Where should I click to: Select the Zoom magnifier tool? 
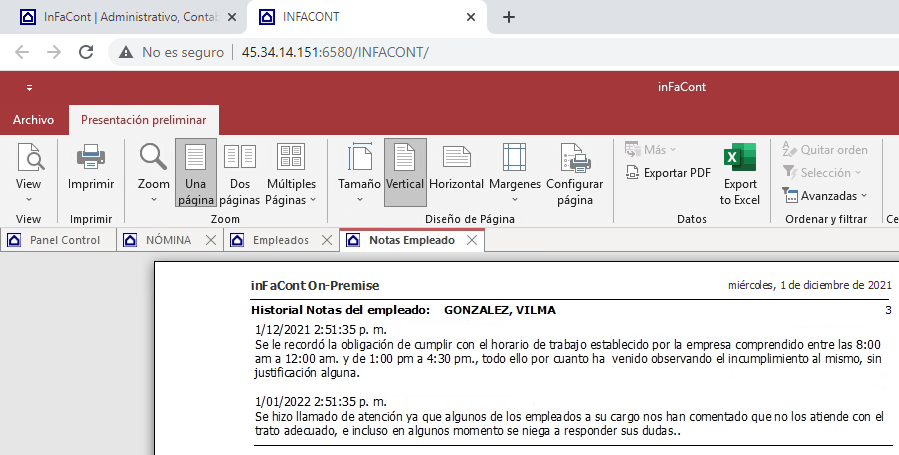pos(153,157)
